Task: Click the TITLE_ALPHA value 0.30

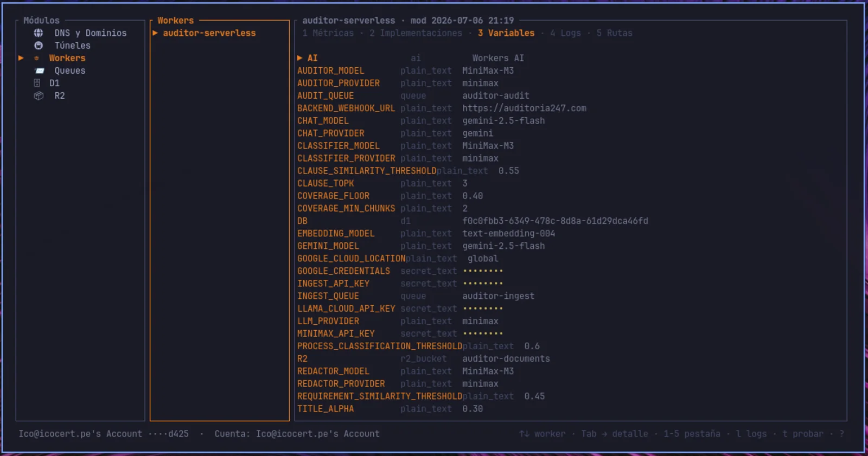Action: pos(473,409)
